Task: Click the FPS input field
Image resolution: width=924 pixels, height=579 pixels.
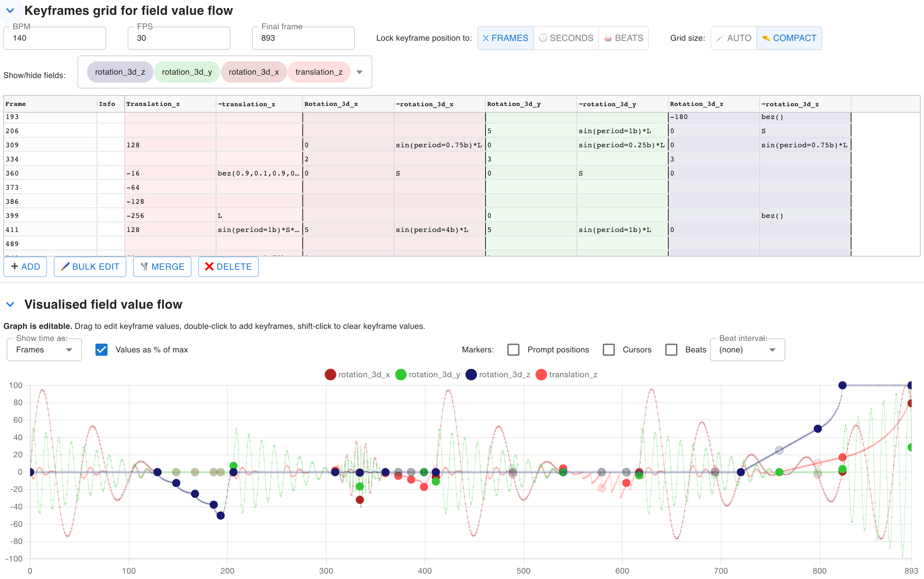Action: [x=179, y=38]
